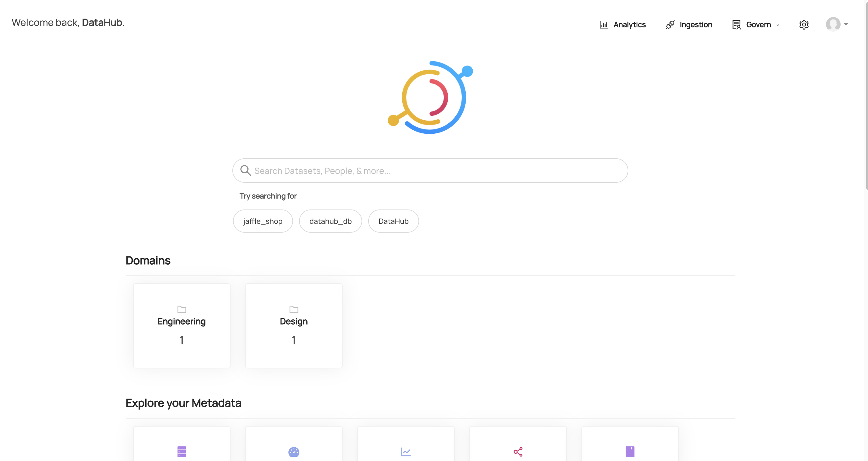Select the datahub_db search suggestion
868x461 pixels.
point(330,221)
